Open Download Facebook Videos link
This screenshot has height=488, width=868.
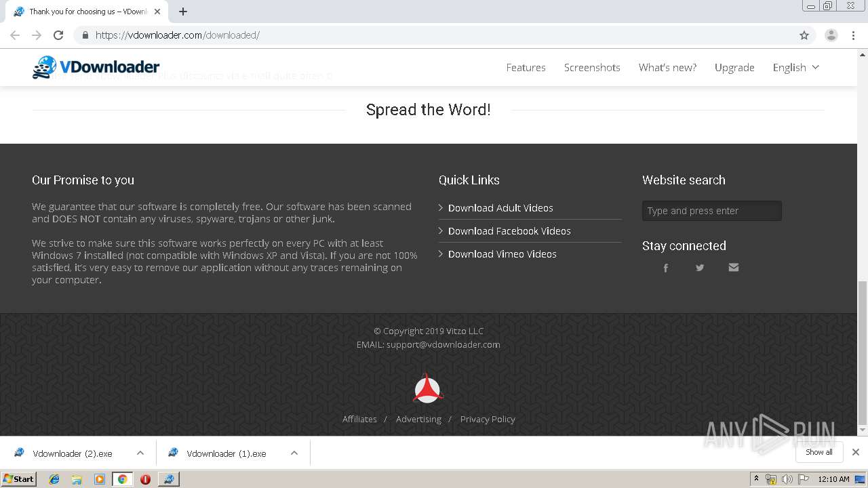coord(509,231)
